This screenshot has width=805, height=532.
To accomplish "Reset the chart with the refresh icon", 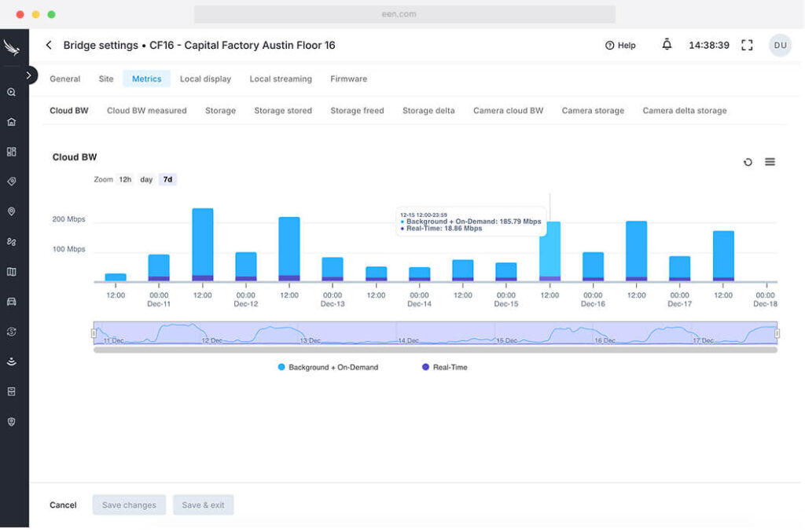I will 748,162.
